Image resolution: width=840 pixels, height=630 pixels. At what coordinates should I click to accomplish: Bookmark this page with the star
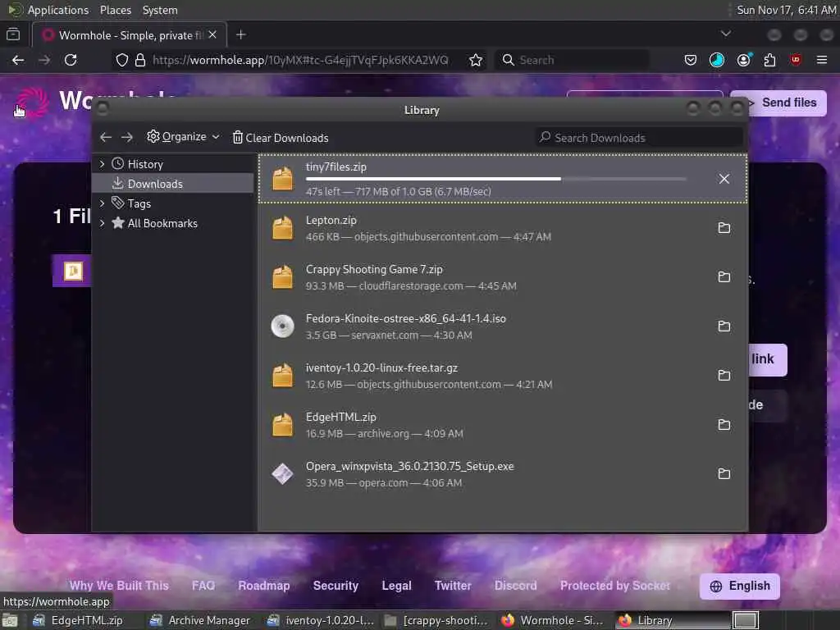click(x=476, y=60)
